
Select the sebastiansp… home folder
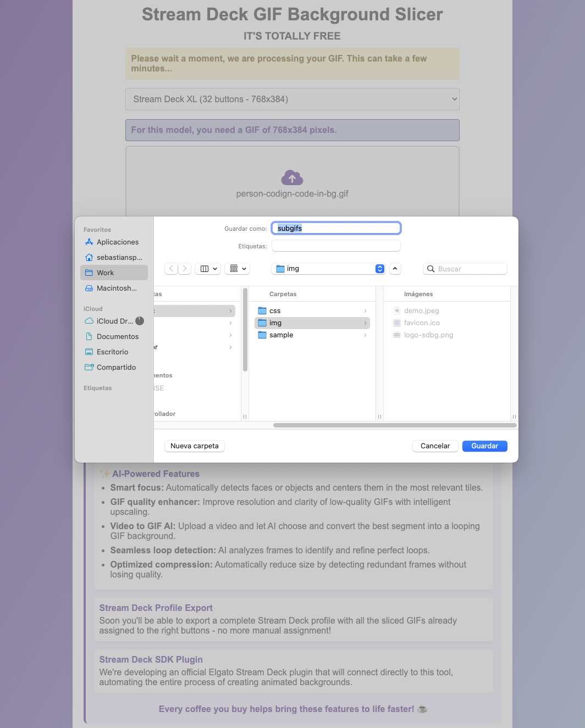point(114,257)
